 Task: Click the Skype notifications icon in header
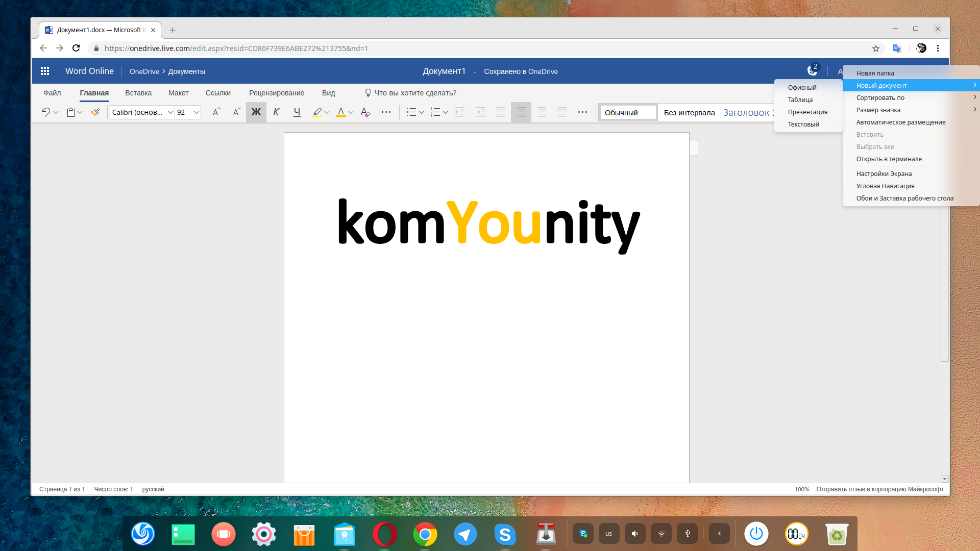click(812, 71)
